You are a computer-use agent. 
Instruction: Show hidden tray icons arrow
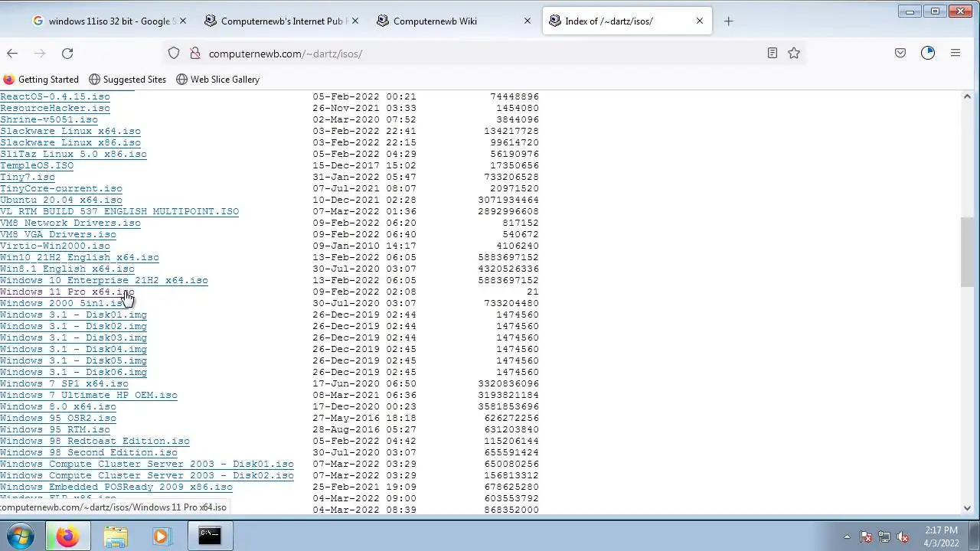(847, 536)
